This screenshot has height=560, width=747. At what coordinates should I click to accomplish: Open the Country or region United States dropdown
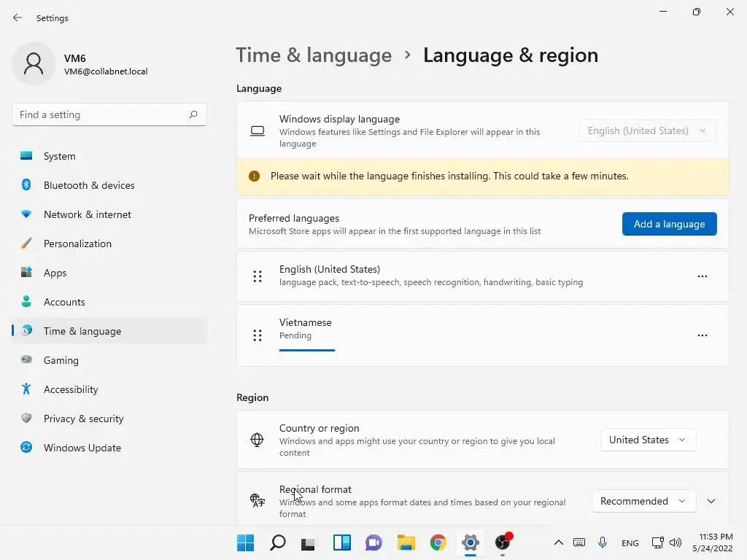pos(648,440)
